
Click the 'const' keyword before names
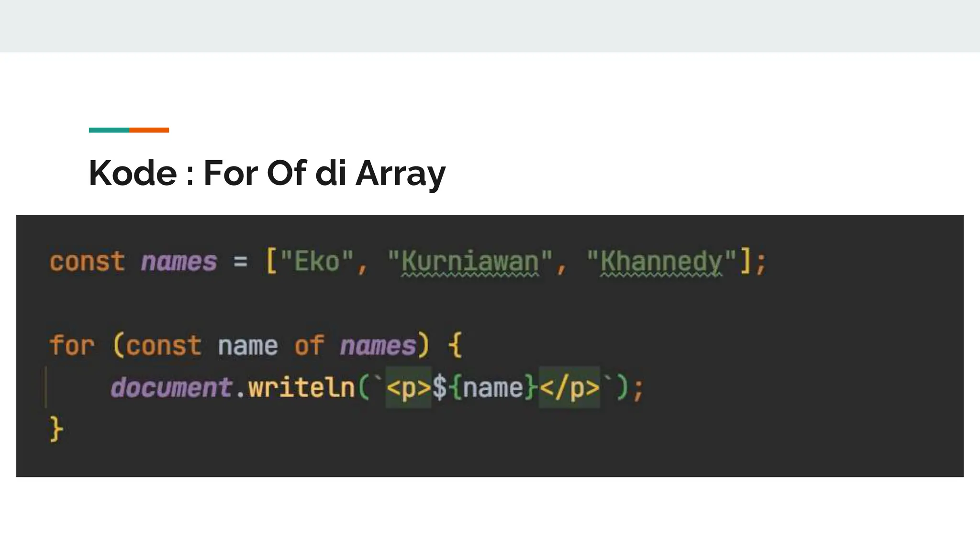coord(87,262)
